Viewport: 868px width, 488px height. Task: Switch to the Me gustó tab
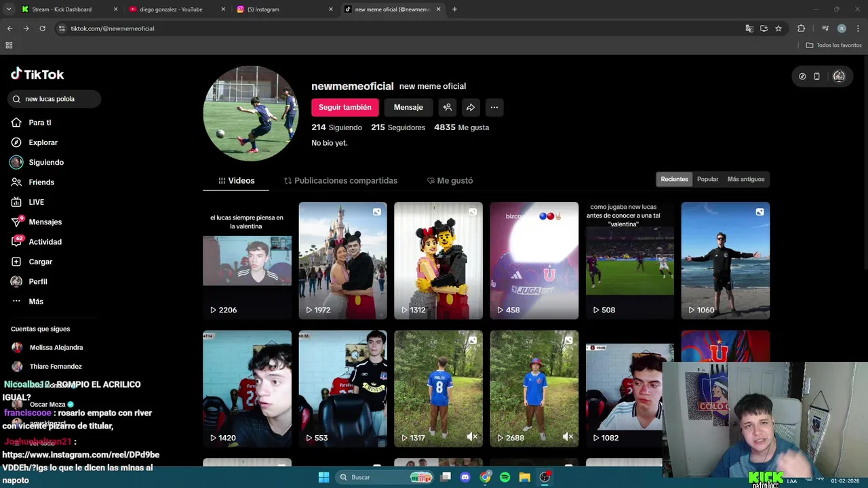[x=450, y=181]
